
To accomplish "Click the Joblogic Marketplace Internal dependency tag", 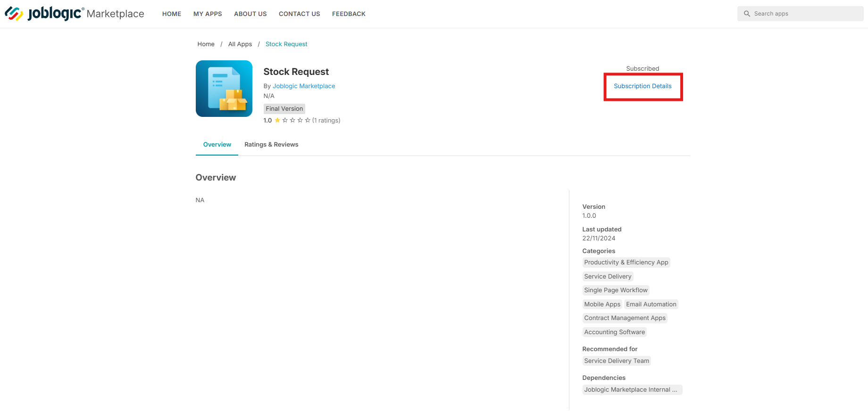I will click(x=632, y=390).
